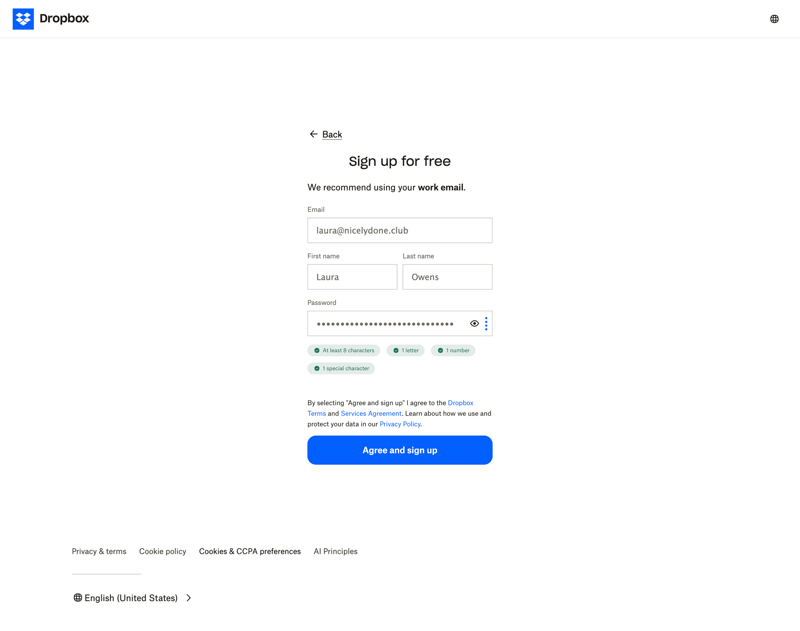The image size is (800, 631).
Task: Open the AI Principles page
Action: 335,551
